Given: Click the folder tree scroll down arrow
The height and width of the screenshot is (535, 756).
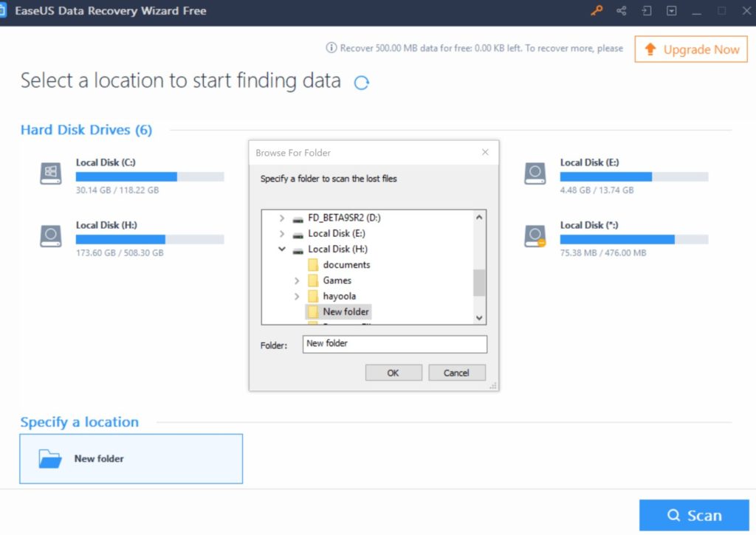Looking at the screenshot, I should click(479, 317).
